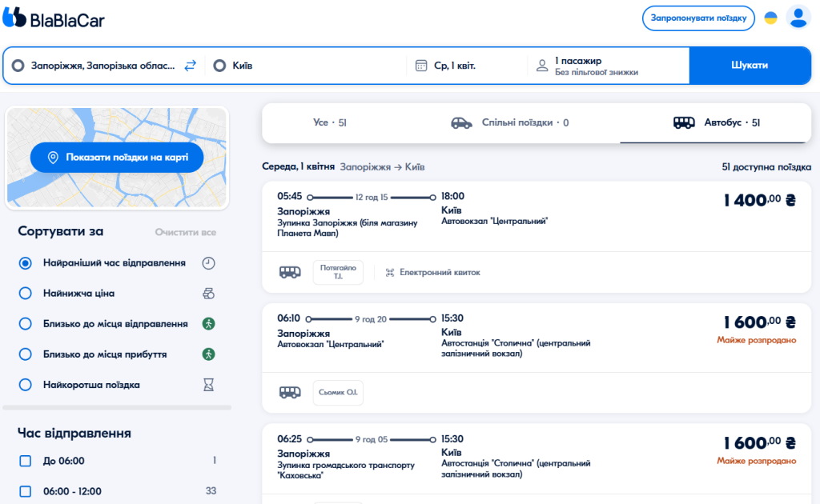Image resolution: width=820 pixels, height=504 pixels.
Task: Switch to 'Спільні поїздки' carpool tab
Action: (x=509, y=122)
